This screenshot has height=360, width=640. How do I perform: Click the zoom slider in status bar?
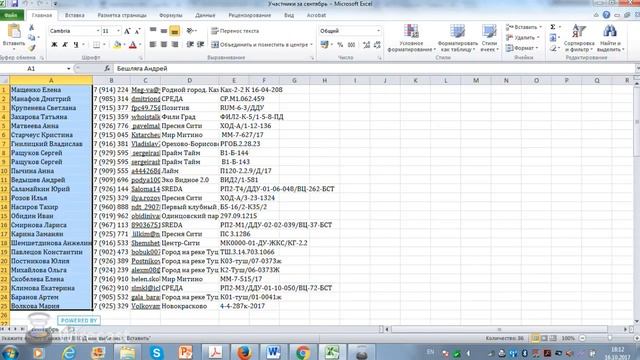(x=609, y=338)
